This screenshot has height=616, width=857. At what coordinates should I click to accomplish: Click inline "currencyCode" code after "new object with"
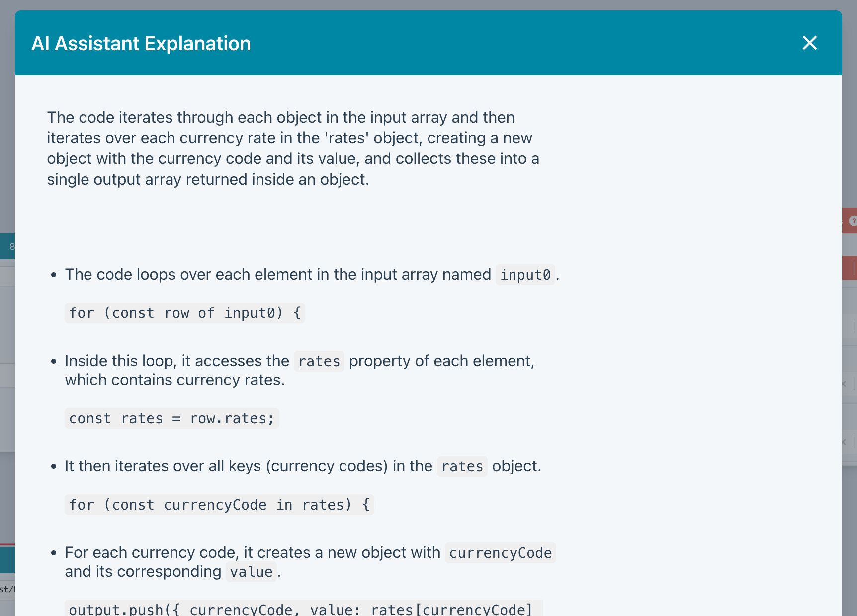pyautogui.click(x=500, y=553)
